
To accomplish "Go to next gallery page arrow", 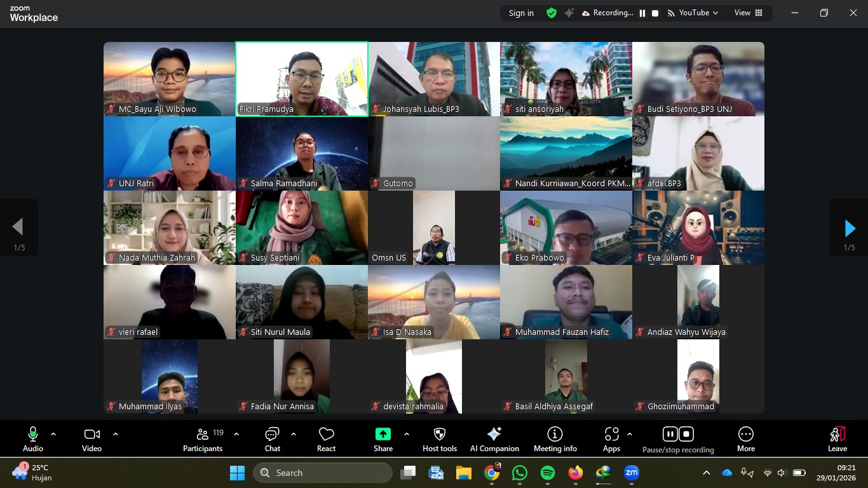I will pyautogui.click(x=849, y=228).
